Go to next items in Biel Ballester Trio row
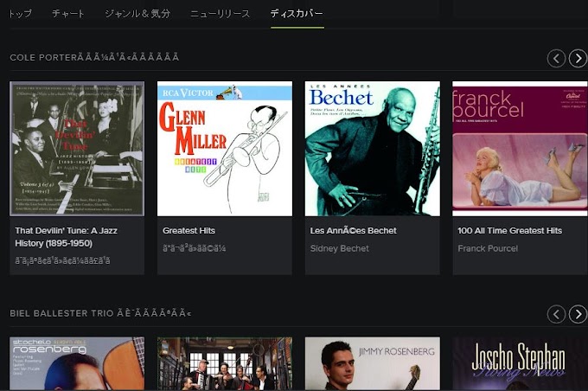The width and height of the screenshot is (588, 391). point(578,314)
